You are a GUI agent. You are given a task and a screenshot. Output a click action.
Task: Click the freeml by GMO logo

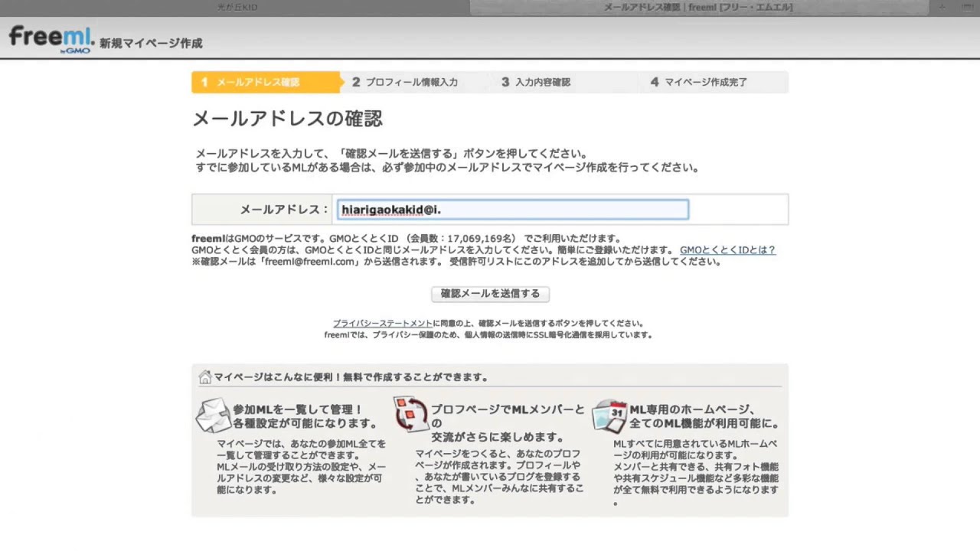51,39
